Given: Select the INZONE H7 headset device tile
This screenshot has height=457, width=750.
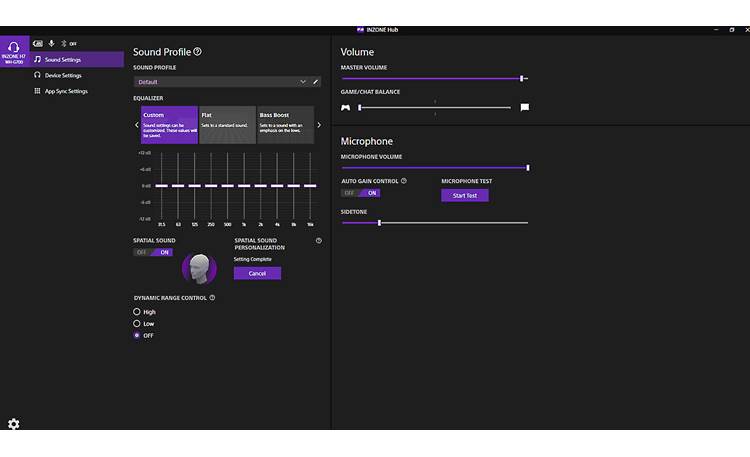Looking at the screenshot, I should click(14, 52).
